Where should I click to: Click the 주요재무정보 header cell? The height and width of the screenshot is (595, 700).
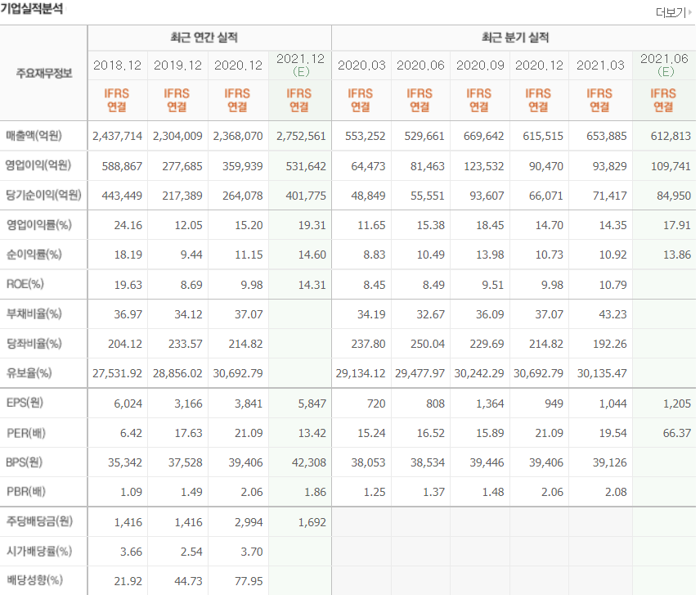44,74
